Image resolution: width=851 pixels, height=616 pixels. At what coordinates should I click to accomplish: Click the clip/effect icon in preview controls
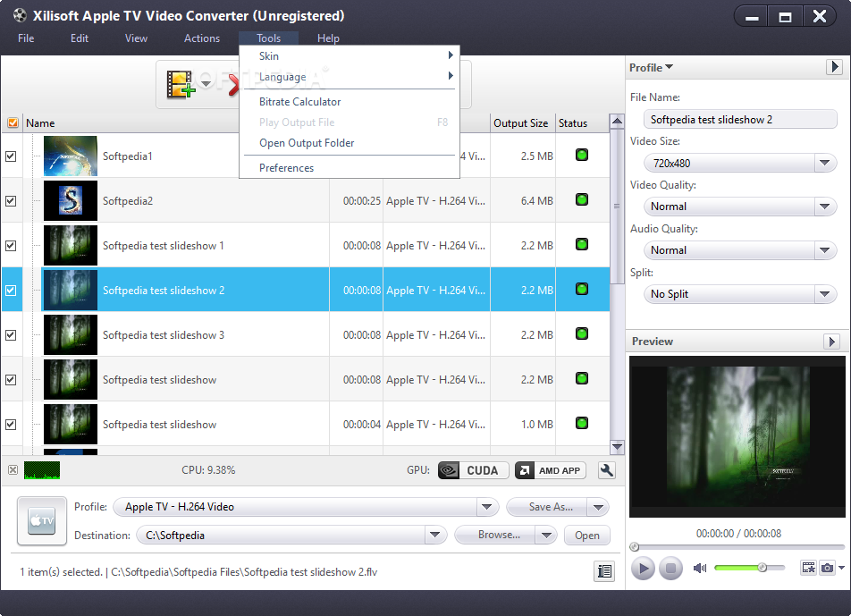[x=808, y=568]
